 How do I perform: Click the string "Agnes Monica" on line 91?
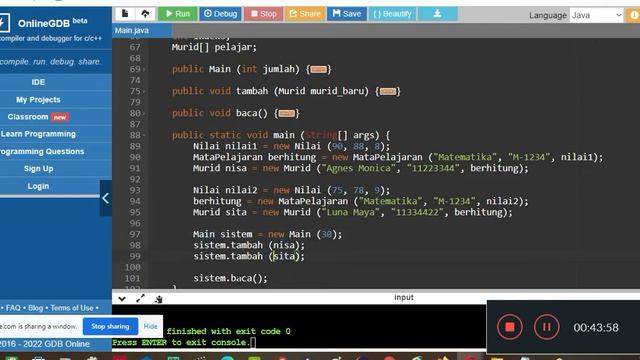coord(359,168)
